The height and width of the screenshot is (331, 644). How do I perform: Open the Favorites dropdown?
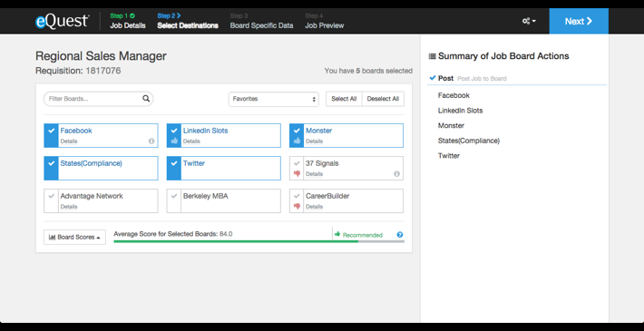pyautogui.click(x=274, y=99)
